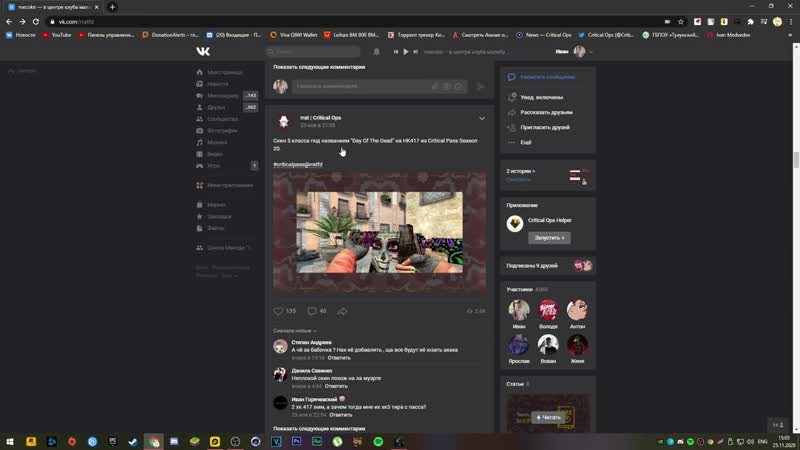Open the Windows Start menu

pos(10,441)
